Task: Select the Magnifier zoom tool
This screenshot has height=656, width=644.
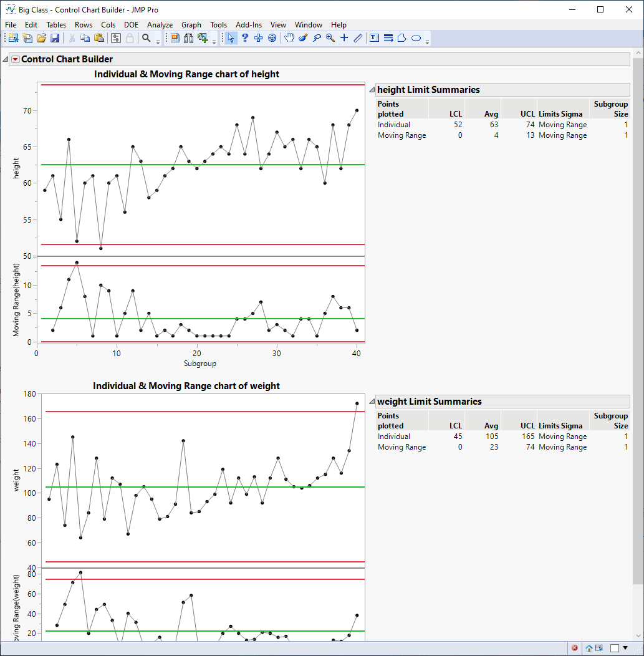Action: click(x=330, y=38)
